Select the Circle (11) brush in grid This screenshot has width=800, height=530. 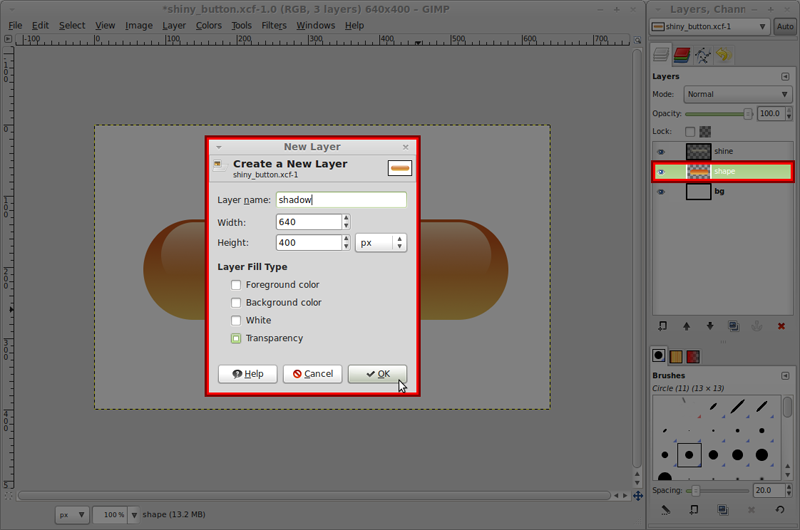coord(689,455)
